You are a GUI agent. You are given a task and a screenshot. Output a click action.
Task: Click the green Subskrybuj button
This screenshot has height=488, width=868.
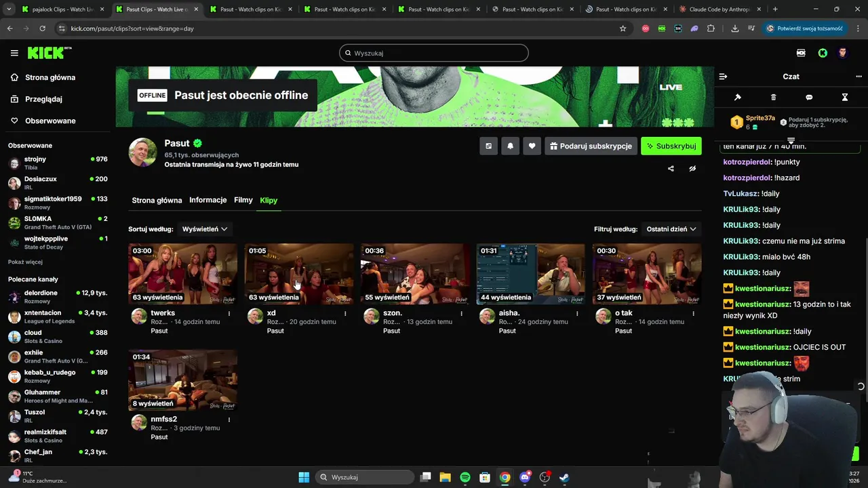tap(671, 146)
